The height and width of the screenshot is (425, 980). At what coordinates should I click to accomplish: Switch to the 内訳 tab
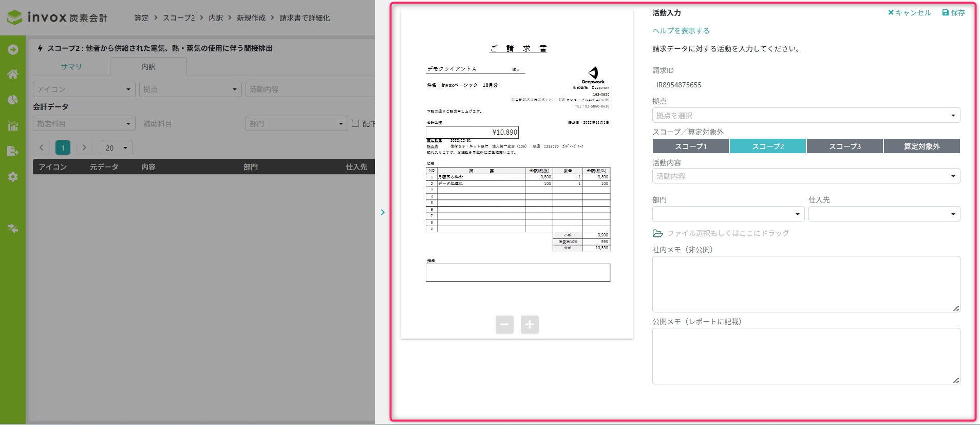tap(148, 67)
